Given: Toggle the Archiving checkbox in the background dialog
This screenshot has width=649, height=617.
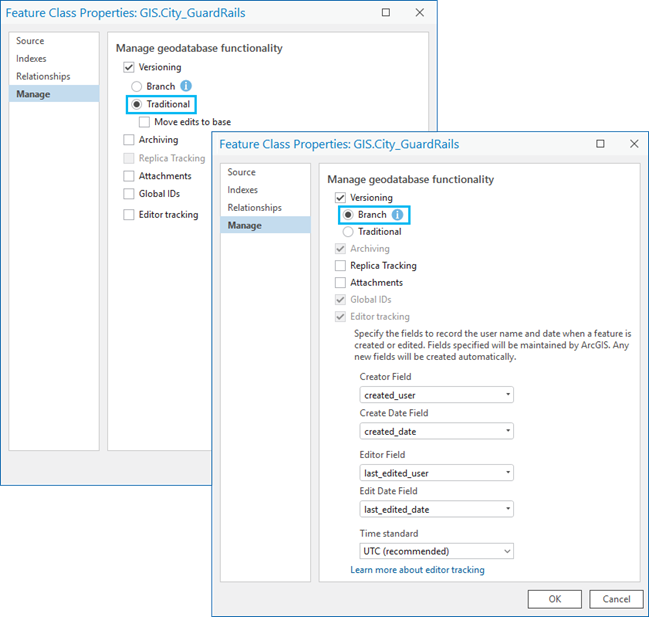Looking at the screenshot, I should tap(129, 140).
